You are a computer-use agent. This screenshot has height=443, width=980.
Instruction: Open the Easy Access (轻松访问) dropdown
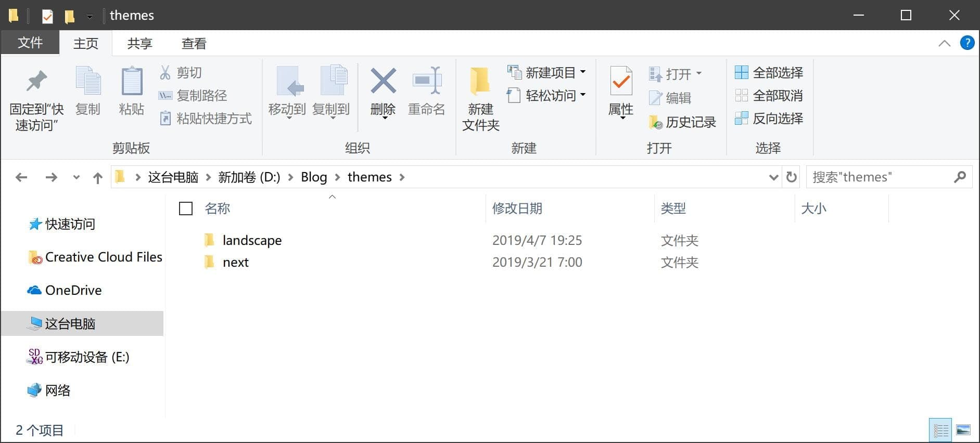(582, 95)
